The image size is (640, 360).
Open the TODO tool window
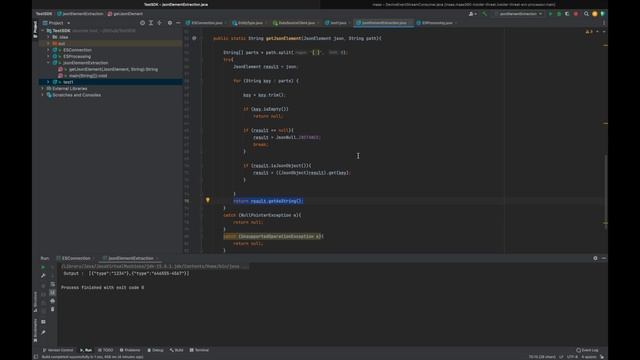[106, 350]
